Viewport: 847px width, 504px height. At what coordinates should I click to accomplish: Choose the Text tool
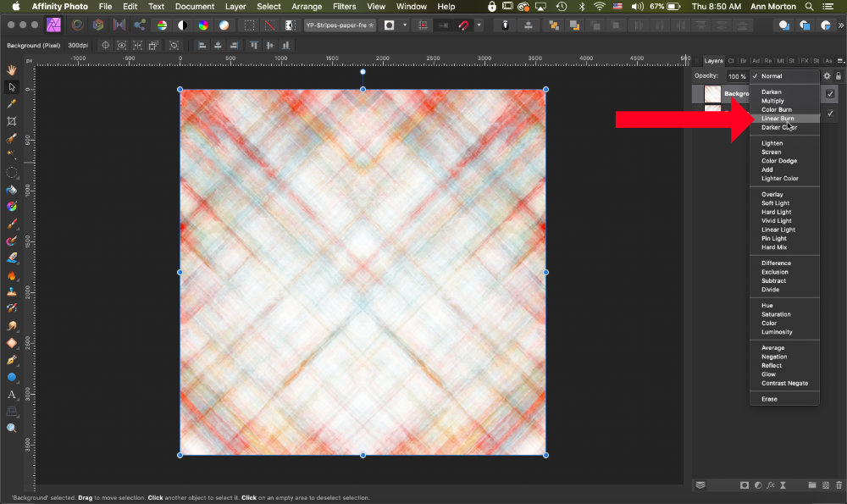pos(12,395)
